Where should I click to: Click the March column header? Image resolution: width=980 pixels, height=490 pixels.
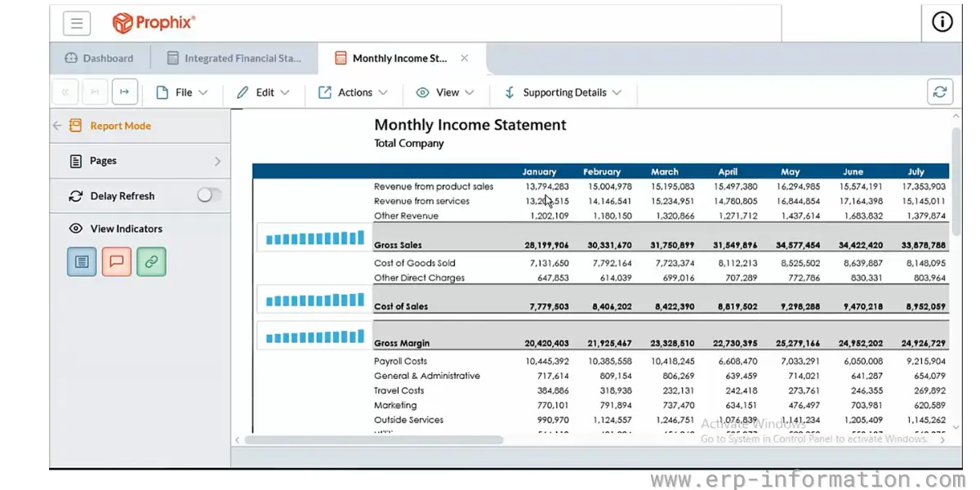(665, 171)
